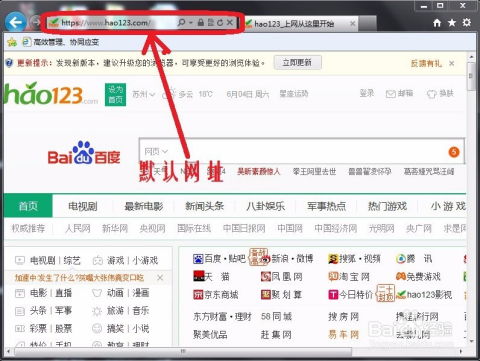Click the browser Back arrow button
The height and width of the screenshot is (361, 480).
pyautogui.click(x=16, y=22)
